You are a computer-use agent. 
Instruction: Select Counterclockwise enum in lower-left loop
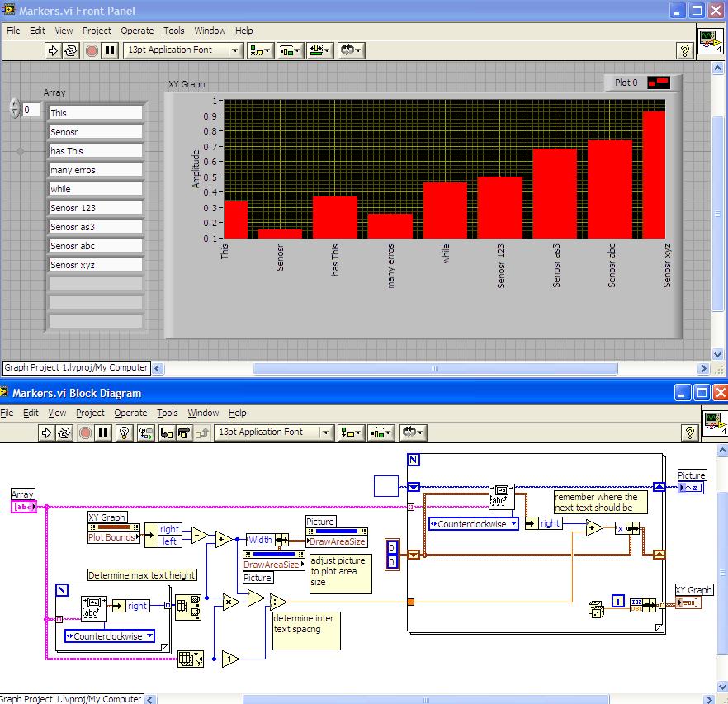(109, 636)
